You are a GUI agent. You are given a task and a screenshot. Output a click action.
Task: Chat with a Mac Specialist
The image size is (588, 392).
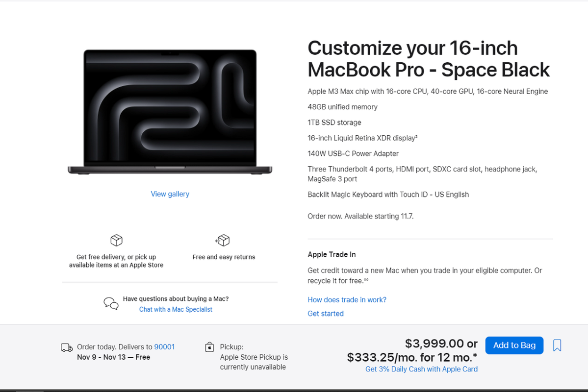(x=176, y=309)
